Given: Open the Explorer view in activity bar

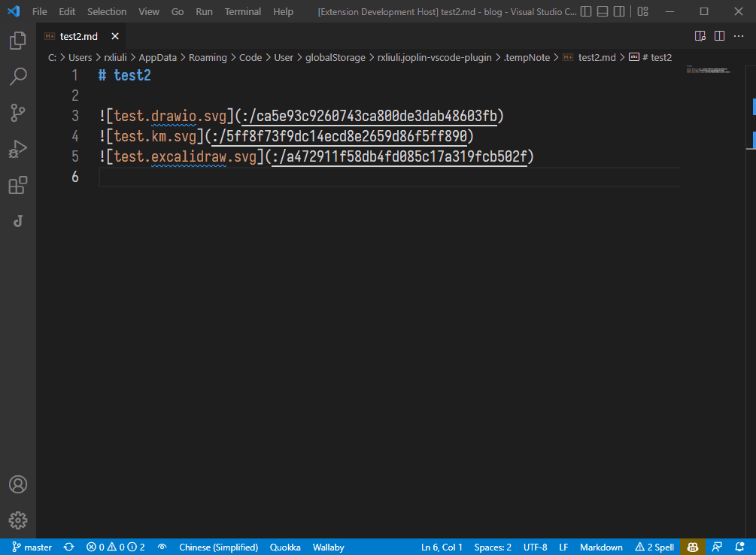Looking at the screenshot, I should point(18,41).
